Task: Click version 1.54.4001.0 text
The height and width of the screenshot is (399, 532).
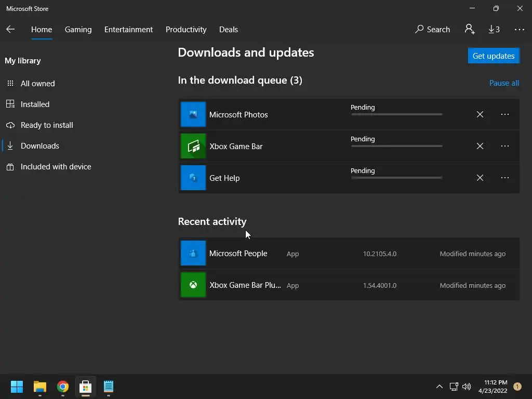Action: click(x=380, y=285)
